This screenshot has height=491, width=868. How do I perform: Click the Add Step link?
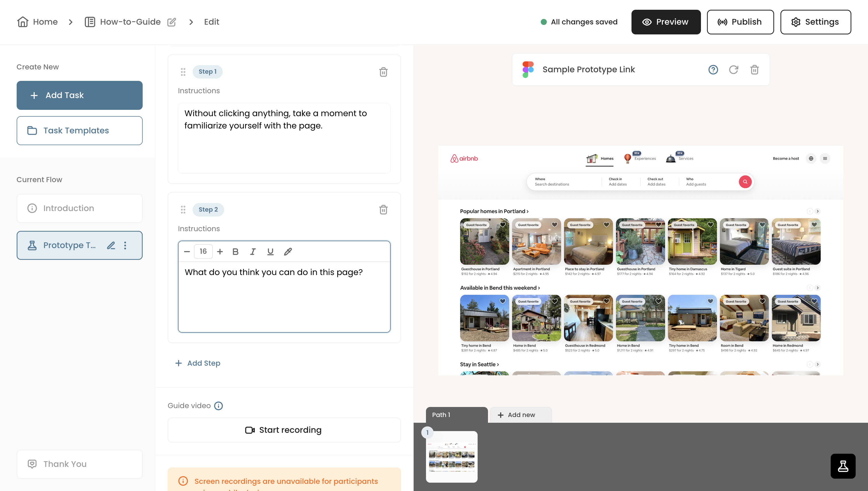198,363
